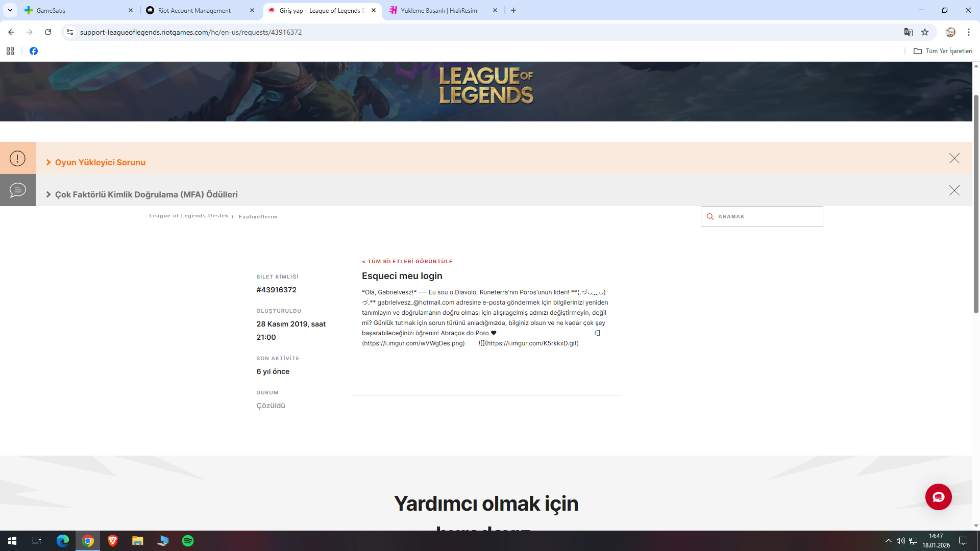Bookmark this page with the star icon
This screenshot has height=551, width=980.
[925, 32]
